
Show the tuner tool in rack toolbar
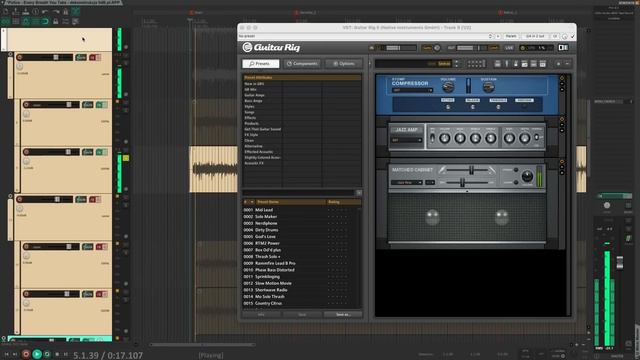pyautogui.click(x=507, y=64)
